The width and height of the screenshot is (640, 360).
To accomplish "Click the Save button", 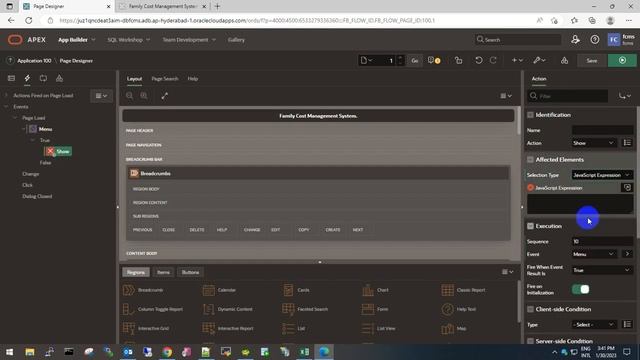I will 592,60.
